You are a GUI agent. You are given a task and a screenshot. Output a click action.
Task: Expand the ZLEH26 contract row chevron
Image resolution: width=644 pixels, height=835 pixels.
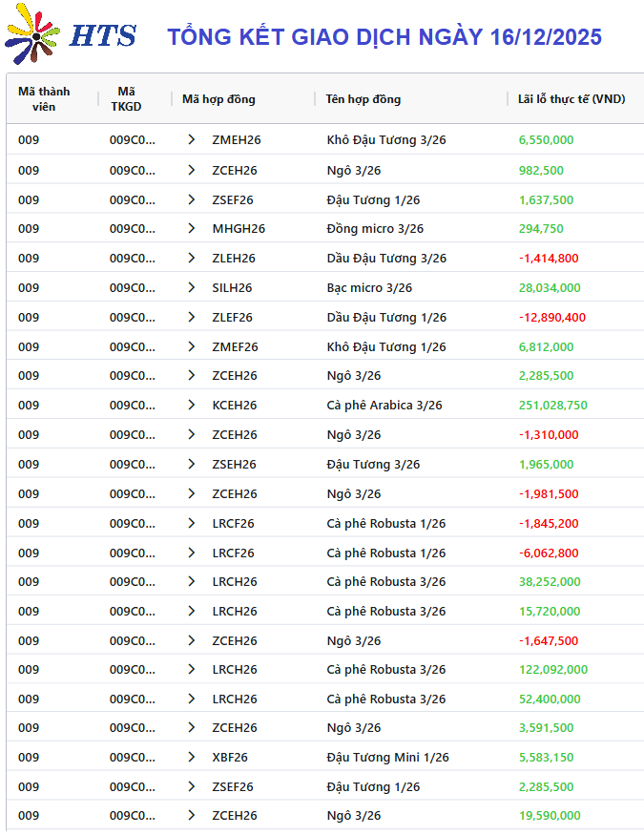pyautogui.click(x=192, y=259)
